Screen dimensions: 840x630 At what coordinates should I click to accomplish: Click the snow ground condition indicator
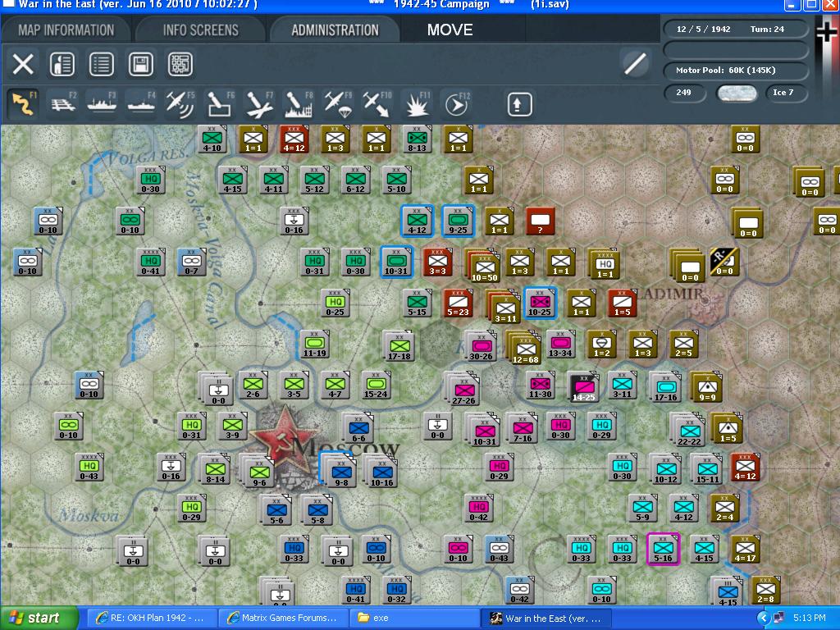coord(737,93)
